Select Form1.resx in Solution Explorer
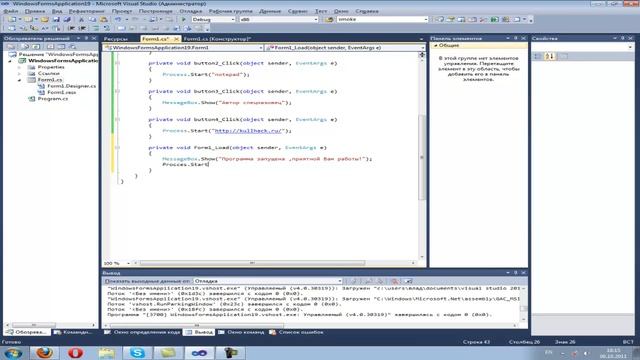Screen dimensions: 640x360 tap(62, 93)
